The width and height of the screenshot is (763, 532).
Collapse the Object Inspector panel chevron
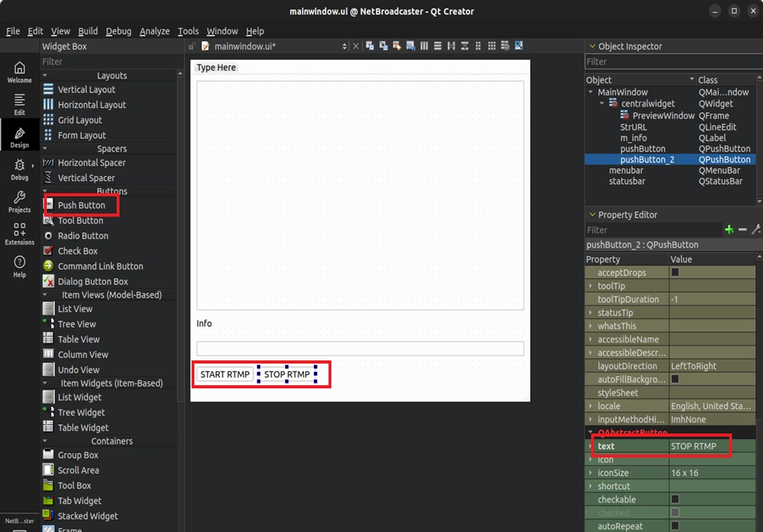(x=592, y=46)
